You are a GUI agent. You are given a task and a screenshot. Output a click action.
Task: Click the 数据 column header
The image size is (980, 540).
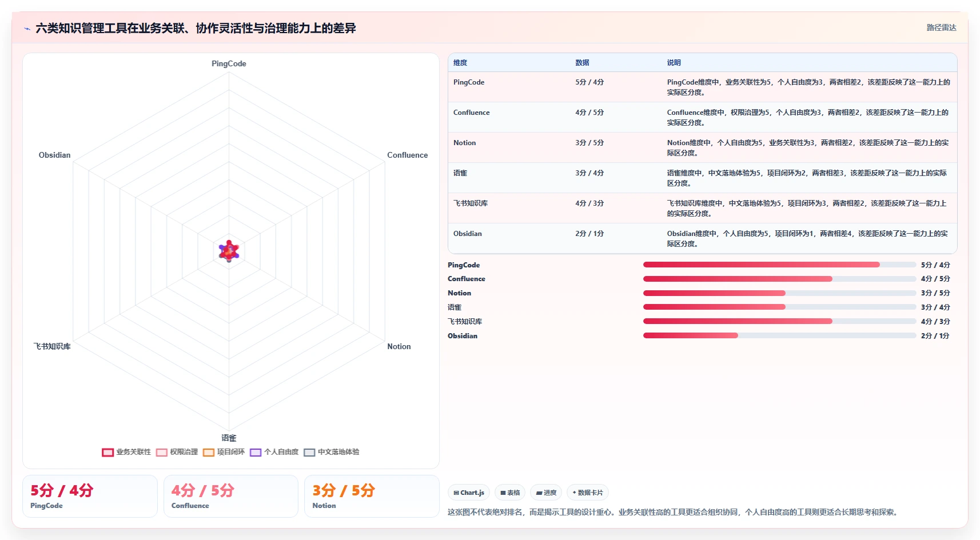pos(582,63)
